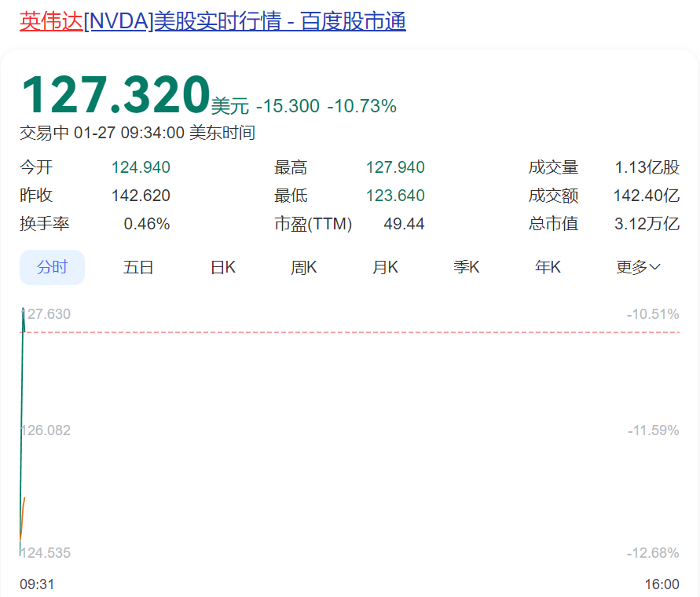The height and width of the screenshot is (597, 700).
Task: Select the 季K tab
Action: (467, 267)
